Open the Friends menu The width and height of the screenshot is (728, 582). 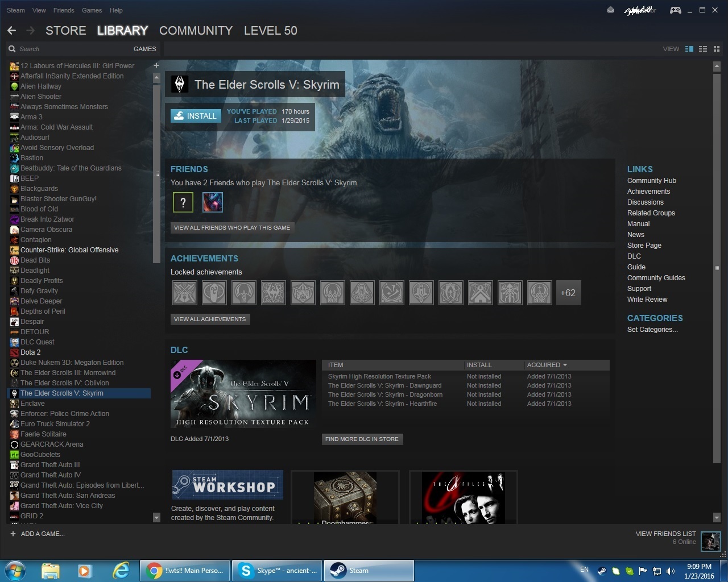coord(64,10)
